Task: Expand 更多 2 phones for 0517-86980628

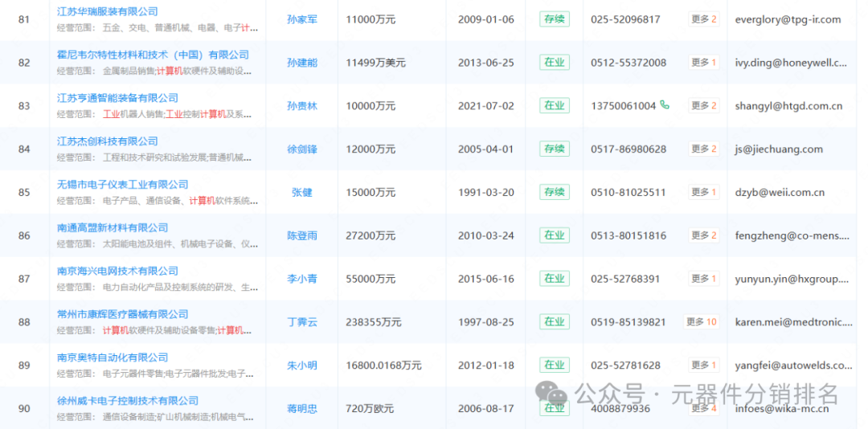Action: click(x=704, y=149)
